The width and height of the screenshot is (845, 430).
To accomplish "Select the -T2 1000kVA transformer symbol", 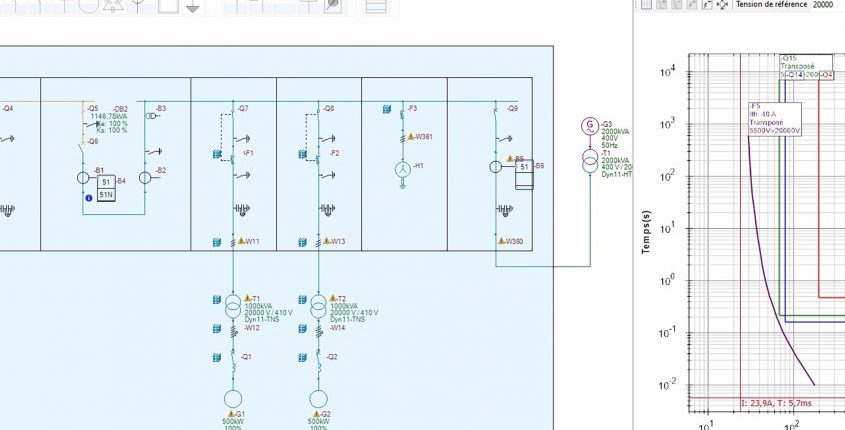I will (318, 307).
